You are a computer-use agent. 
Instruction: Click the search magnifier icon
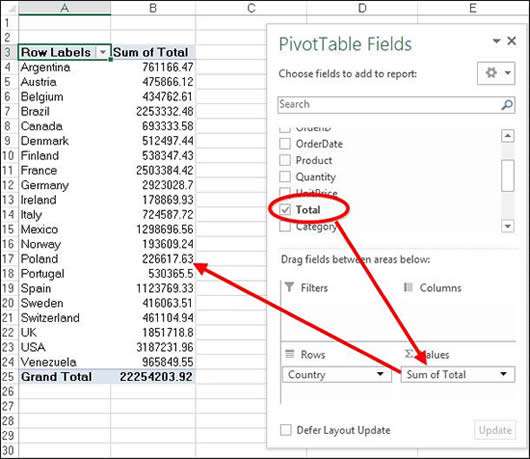pyautogui.click(x=506, y=104)
